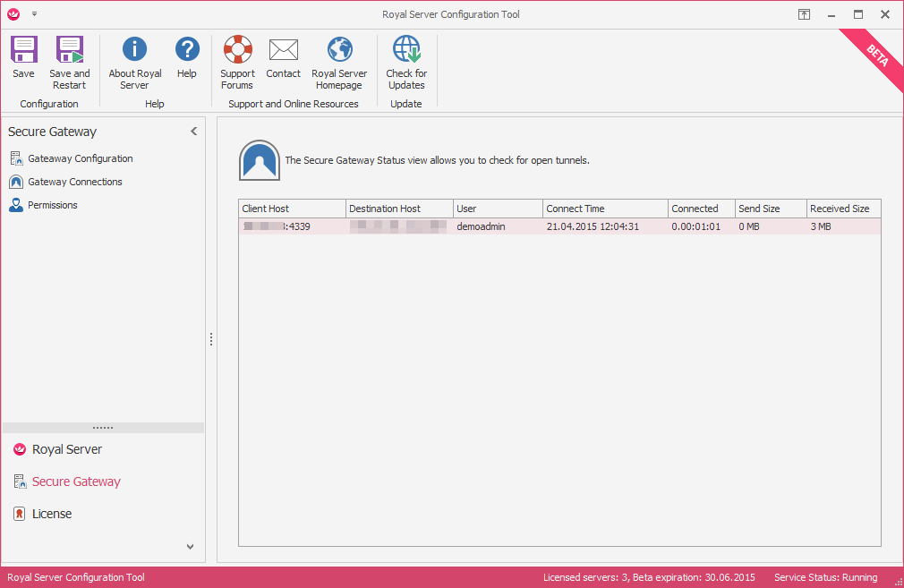Click the Save configuration icon
Image resolution: width=904 pixels, height=588 pixels.
click(23, 50)
